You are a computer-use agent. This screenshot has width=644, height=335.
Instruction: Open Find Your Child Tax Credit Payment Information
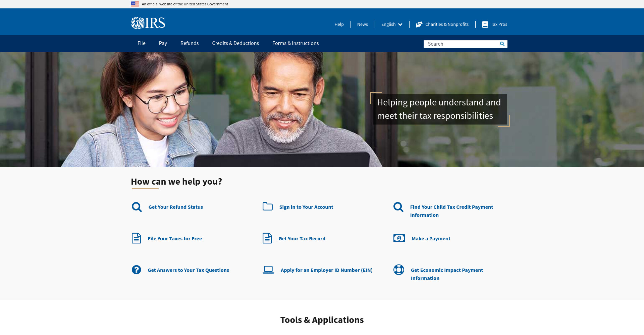[x=451, y=211]
